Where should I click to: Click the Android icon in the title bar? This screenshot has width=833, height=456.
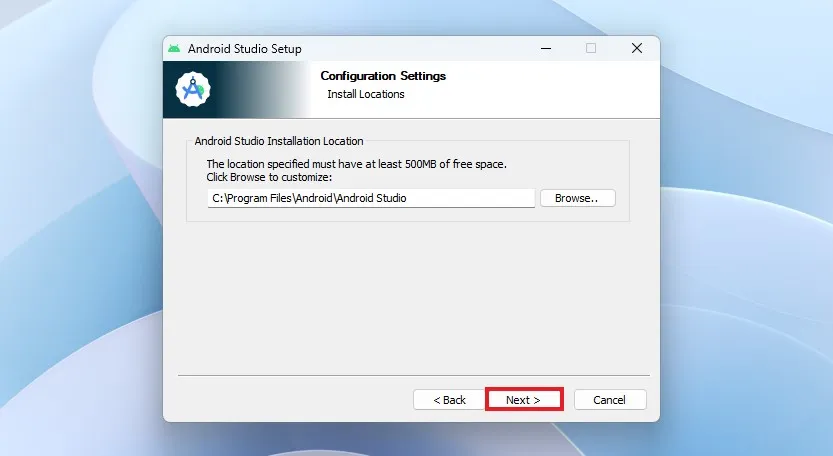174,49
